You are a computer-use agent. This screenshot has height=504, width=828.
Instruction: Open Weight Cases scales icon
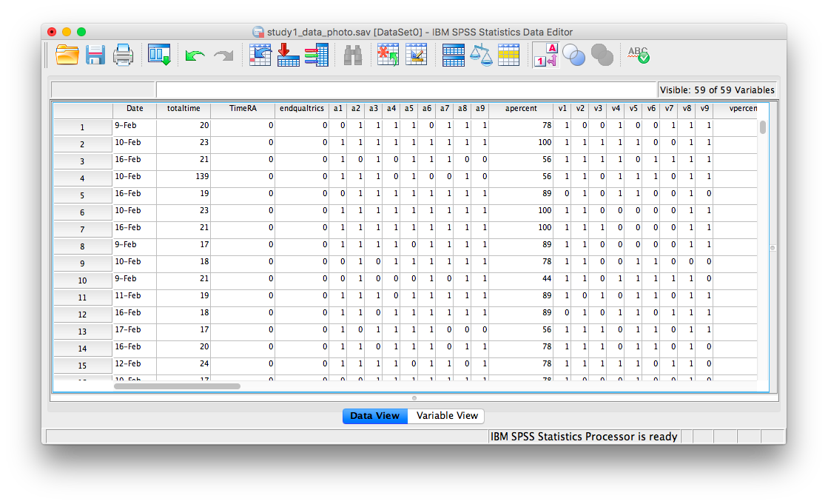pyautogui.click(x=481, y=55)
